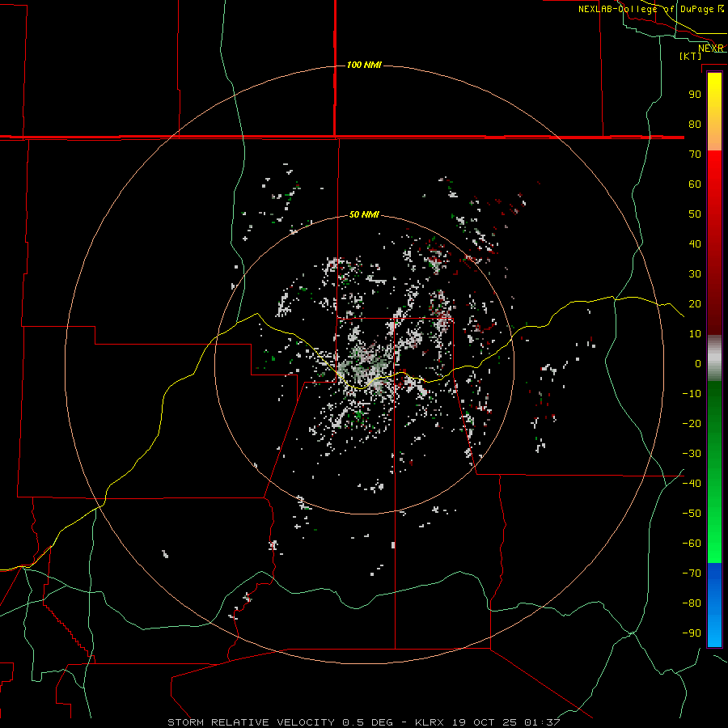Image resolution: width=728 pixels, height=728 pixels.
Task: Click the 20 value on the velocity scale
Action: pyautogui.click(x=695, y=303)
